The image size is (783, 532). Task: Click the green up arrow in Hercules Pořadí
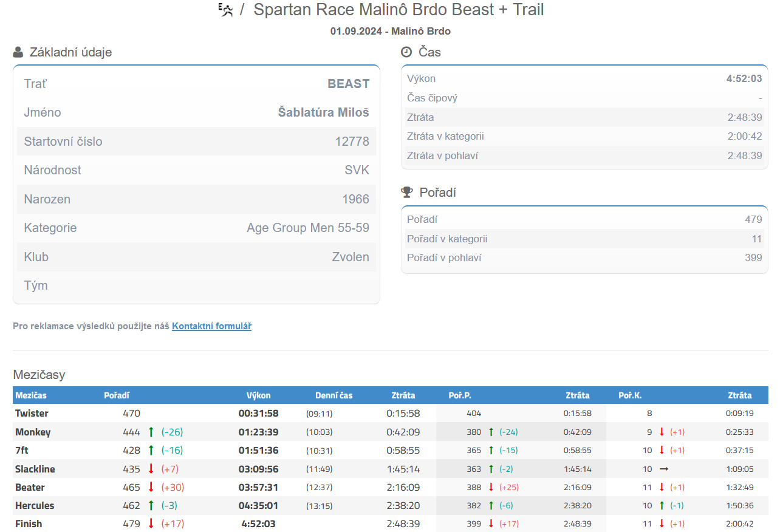(151, 505)
